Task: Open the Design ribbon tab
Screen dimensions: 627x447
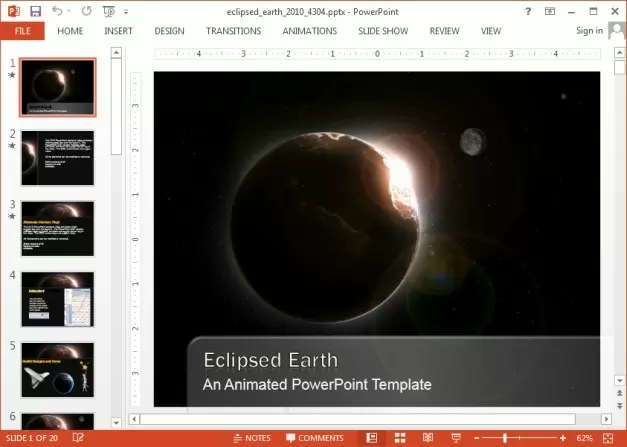Action: click(169, 31)
